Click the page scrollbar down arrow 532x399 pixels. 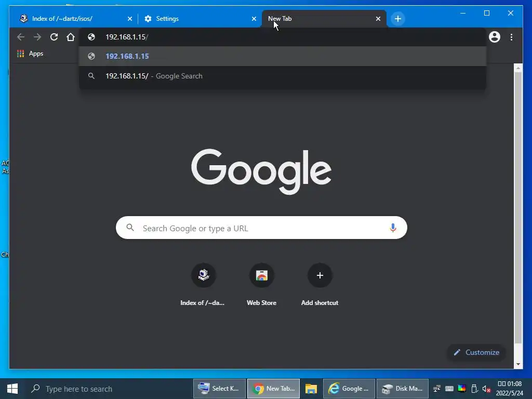click(518, 364)
